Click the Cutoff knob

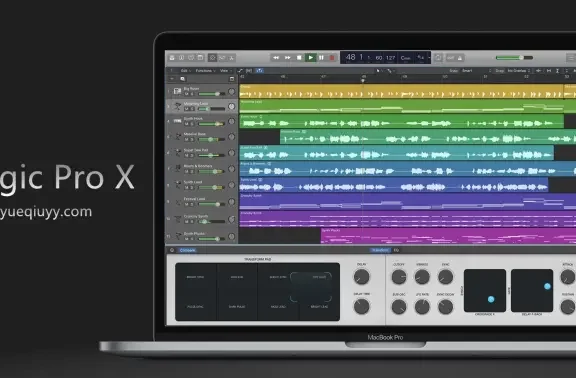tap(399, 277)
